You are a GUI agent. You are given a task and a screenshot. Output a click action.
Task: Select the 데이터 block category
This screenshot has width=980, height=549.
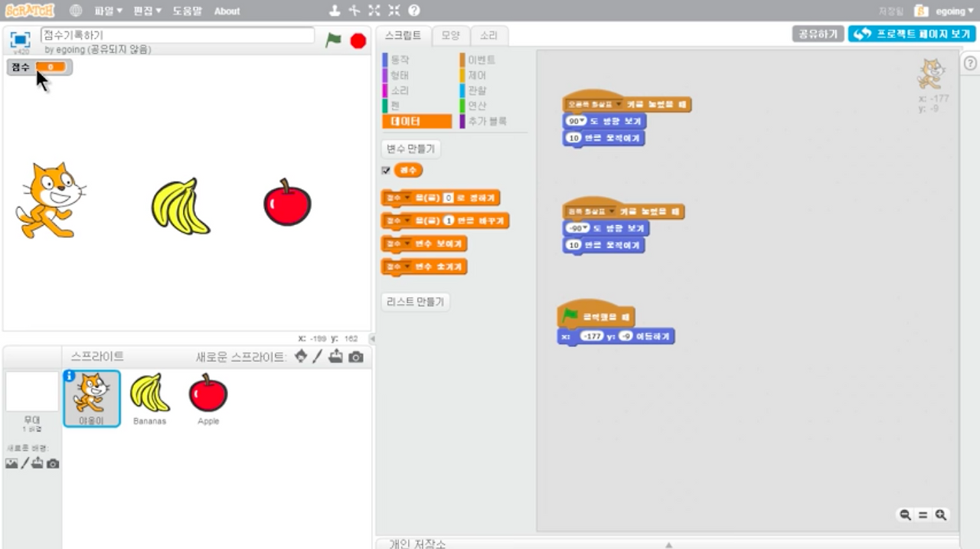click(417, 121)
